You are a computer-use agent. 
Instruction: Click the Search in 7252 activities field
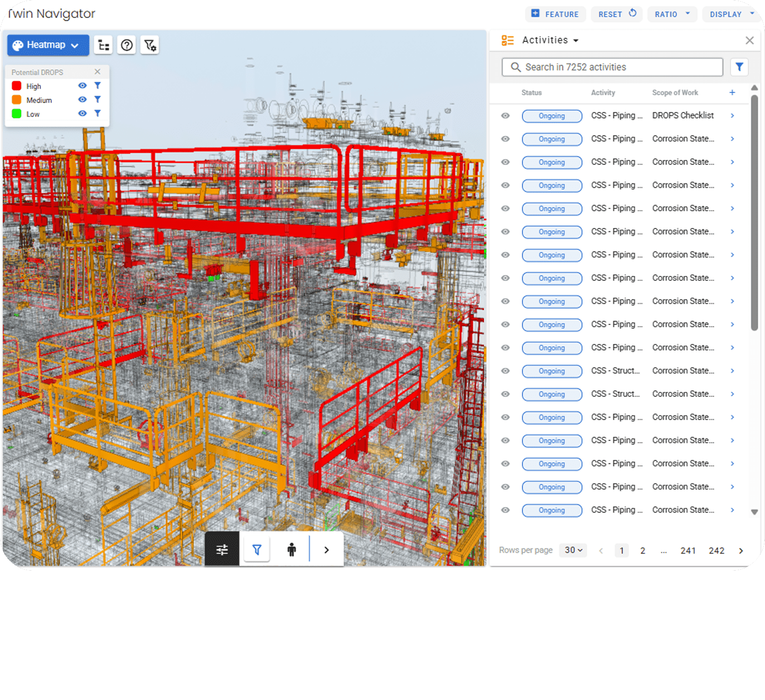pos(612,67)
